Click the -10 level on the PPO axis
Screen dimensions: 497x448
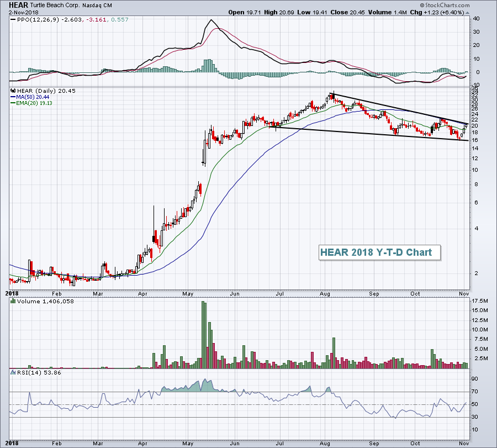(475, 85)
